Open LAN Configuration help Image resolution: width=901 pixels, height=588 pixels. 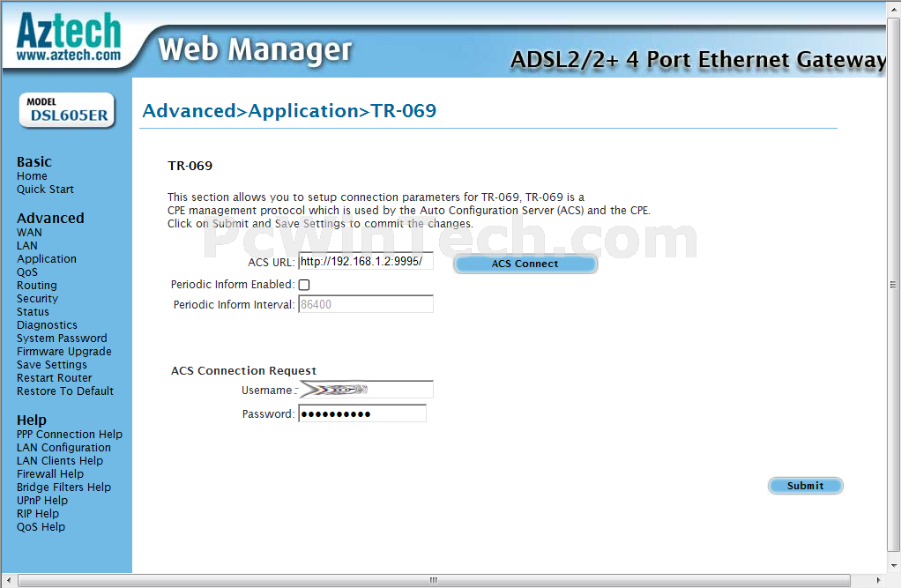(63, 447)
